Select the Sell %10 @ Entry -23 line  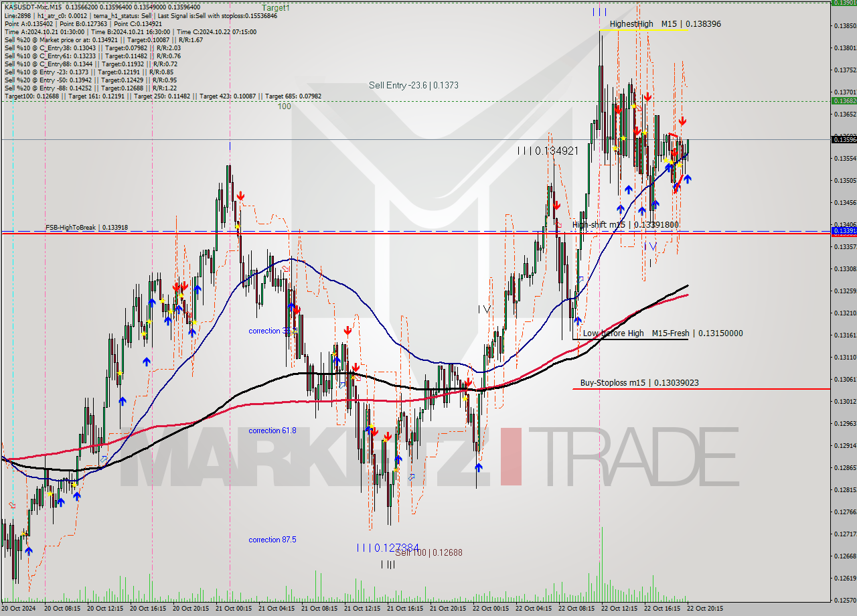click(x=88, y=72)
